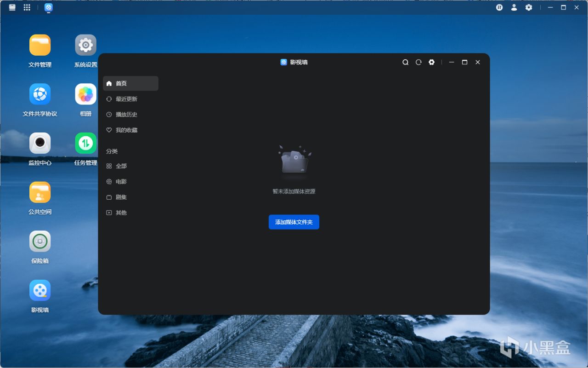Screen dimensions: 588x368
Task: Open 任务管理 desktop icon
Action: (86, 143)
